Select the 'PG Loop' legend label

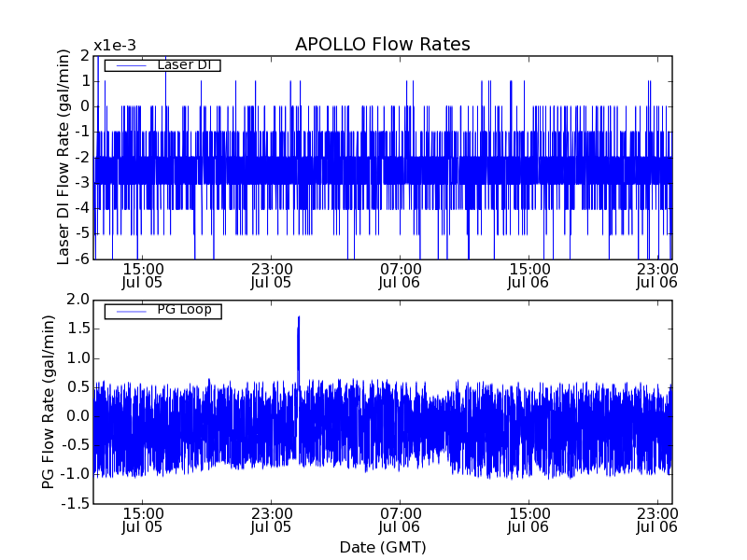pyautogui.click(x=184, y=310)
